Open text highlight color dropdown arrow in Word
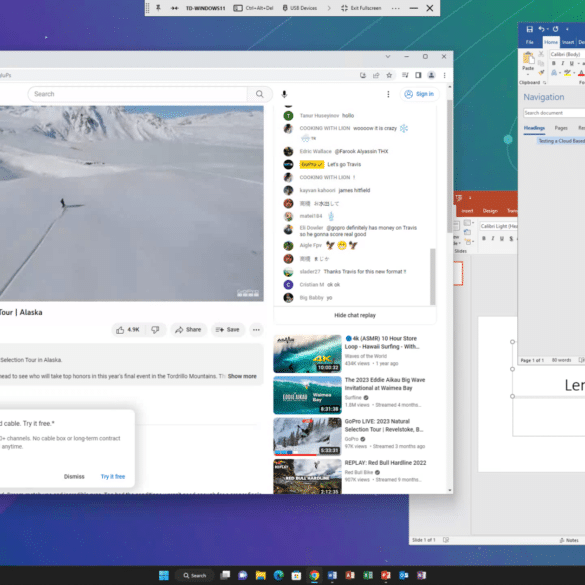This screenshot has width=585, height=585. click(x=574, y=73)
